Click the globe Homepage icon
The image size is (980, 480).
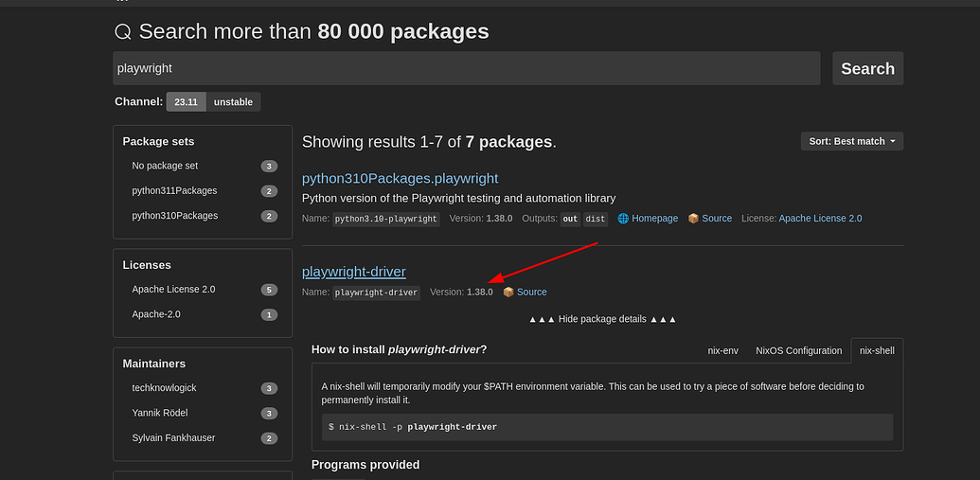click(x=623, y=218)
